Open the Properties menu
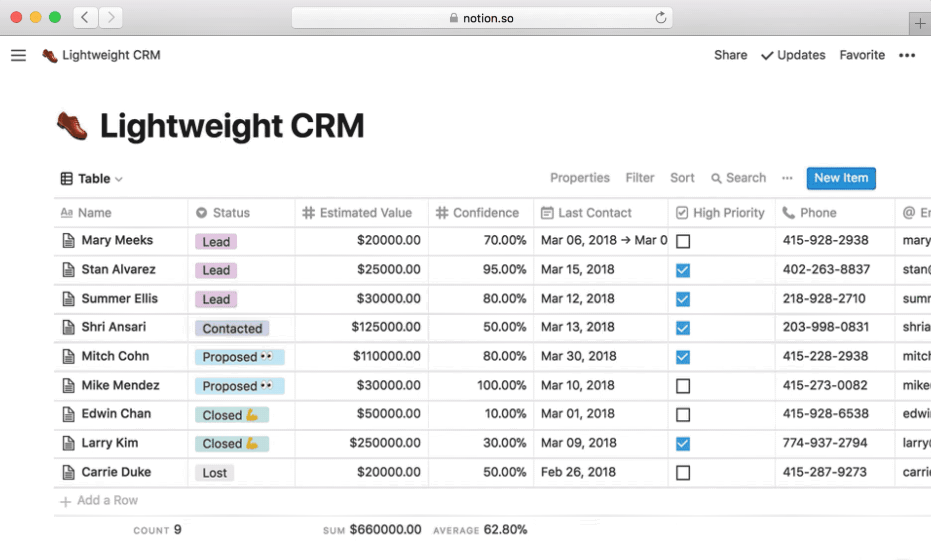The height and width of the screenshot is (560, 931). click(x=579, y=178)
